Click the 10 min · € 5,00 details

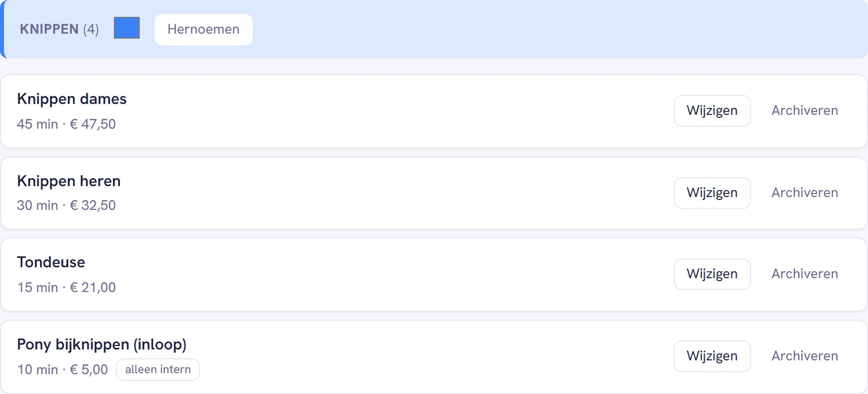(62, 370)
